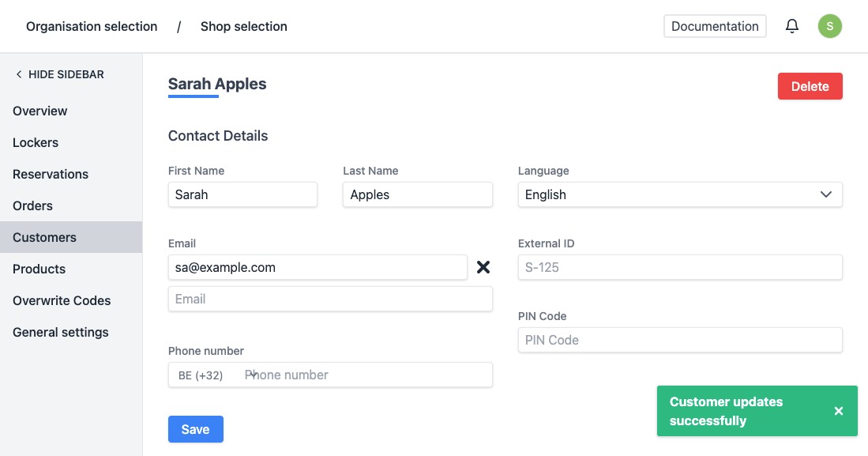Open the notifications bell
This screenshot has height=456, width=868.
coord(792,26)
